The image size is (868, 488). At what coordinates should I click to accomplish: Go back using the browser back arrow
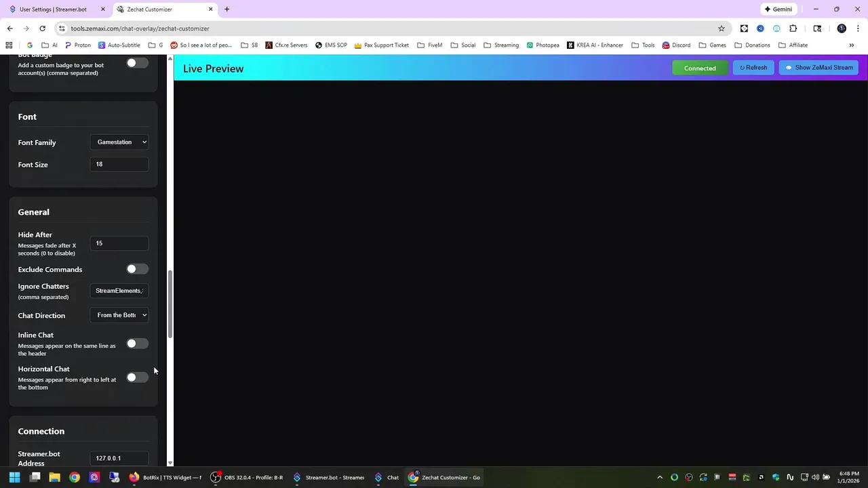tap(9, 28)
